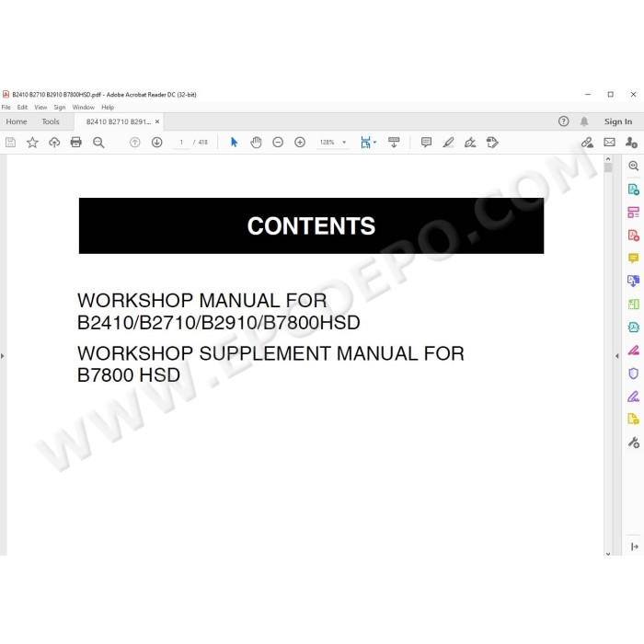Image resolution: width=644 pixels, height=644 pixels.
Task: Click the WORKSHOP SUPPLEMENT MANUAL FOR text
Action: 270,353
